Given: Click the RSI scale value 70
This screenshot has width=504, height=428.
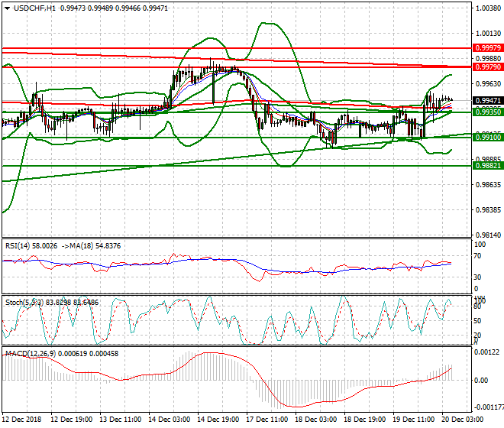Looking at the screenshot, I should 477,256.
